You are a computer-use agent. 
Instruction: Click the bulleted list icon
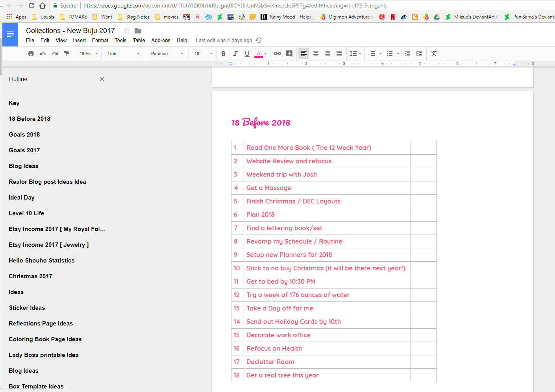[390, 54]
